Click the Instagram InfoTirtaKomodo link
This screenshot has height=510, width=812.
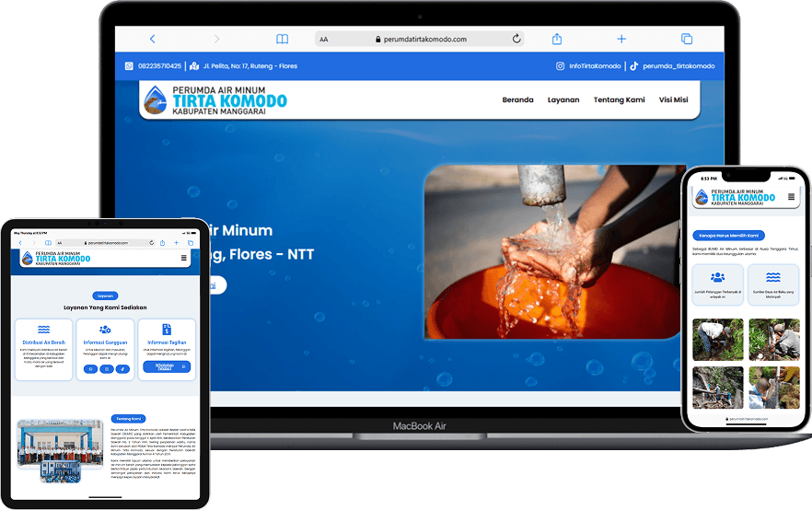tap(587, 66)
